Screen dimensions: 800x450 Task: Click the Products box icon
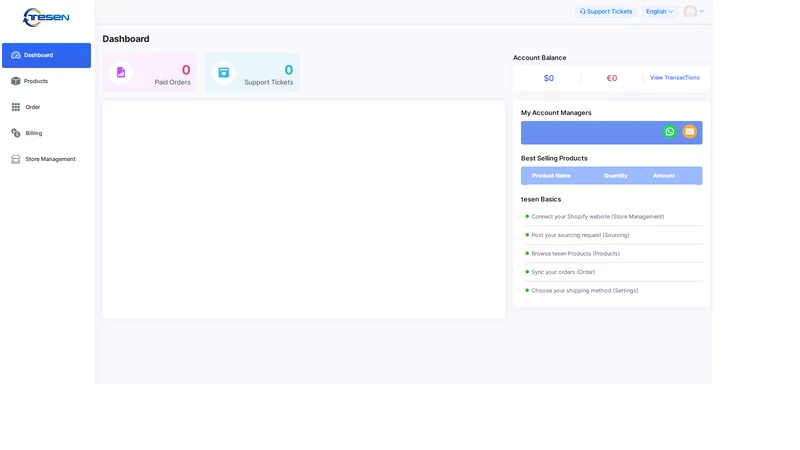pyautogui.click(x=16, y=81)
